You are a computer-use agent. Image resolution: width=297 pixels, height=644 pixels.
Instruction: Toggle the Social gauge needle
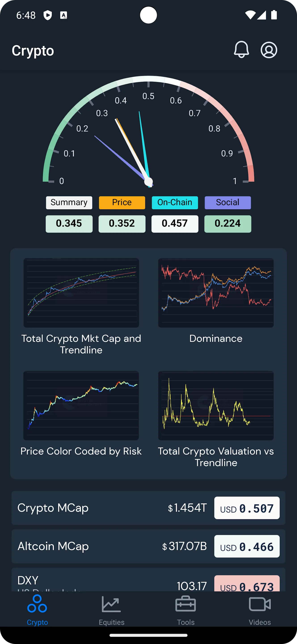227,203
